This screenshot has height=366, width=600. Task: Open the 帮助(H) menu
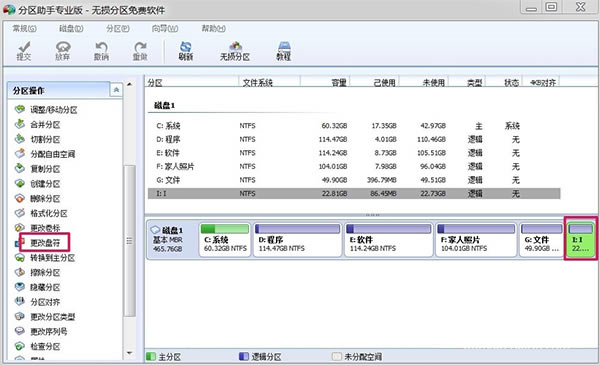click(x=213, y=28)
